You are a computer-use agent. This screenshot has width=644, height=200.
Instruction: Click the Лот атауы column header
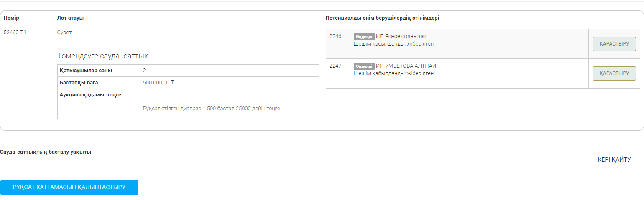(x=71, y=18)
